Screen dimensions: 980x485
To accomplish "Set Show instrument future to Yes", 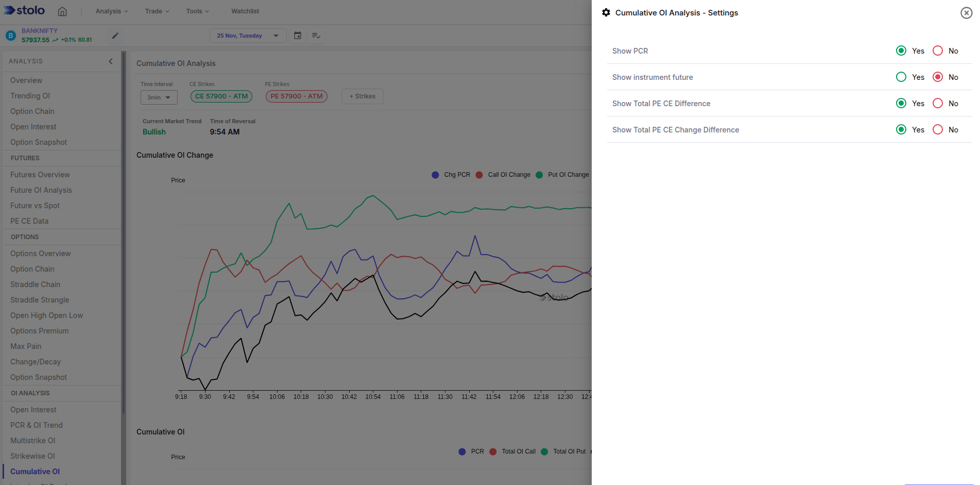I will (x=901, y=77).
